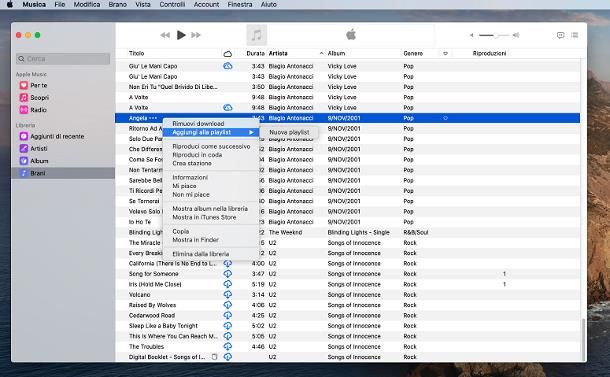Select the song row Volcano
The width and height of the screenshot is (610, 377).
click(347, 295)
